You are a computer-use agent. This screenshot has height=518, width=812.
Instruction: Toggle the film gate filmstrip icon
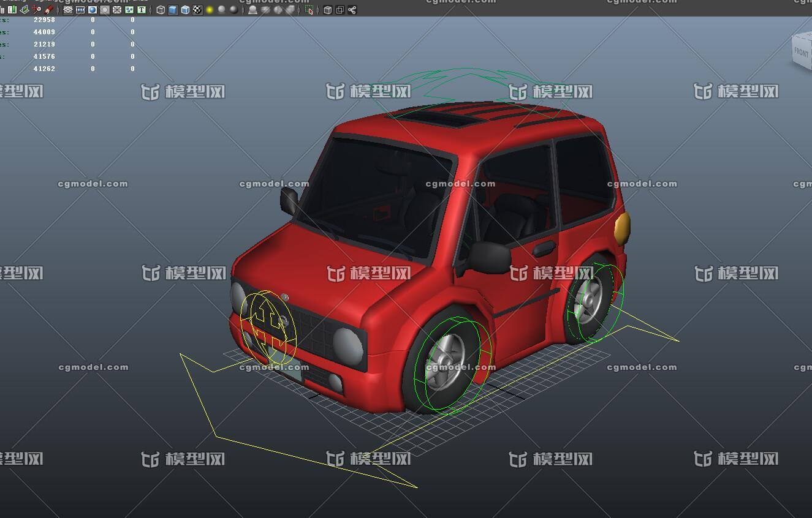click(x=80, y=10)
